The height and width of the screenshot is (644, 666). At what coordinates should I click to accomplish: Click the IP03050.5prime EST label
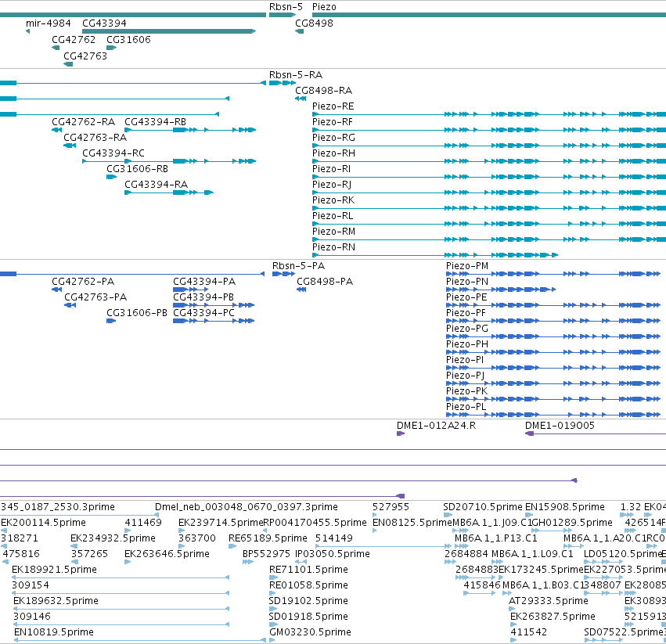[x=333, y=554]
